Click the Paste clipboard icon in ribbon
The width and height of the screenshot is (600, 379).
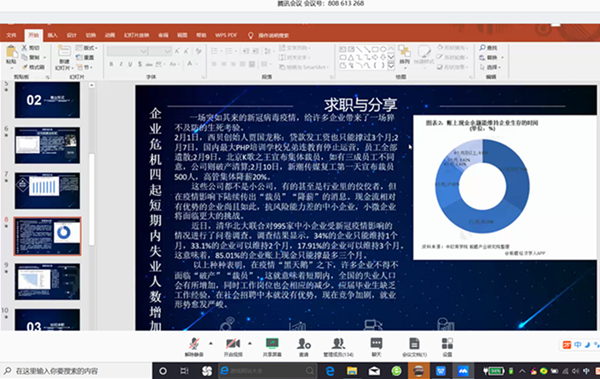click(11, 56)
